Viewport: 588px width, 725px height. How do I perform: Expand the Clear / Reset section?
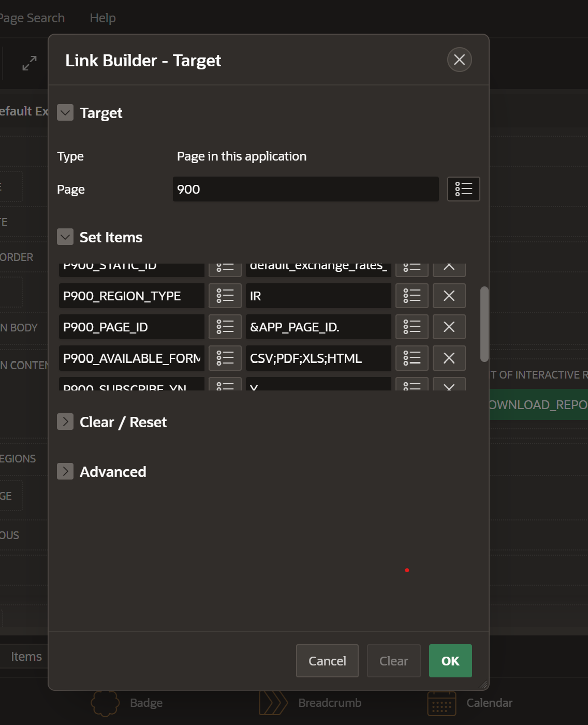coord(65,422)
